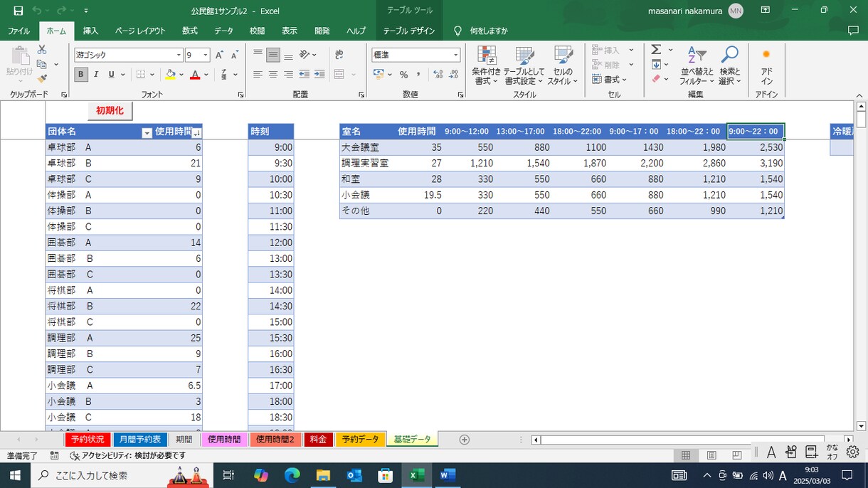Image resolution: width=868 pixels, height=488 pixels.
Task: Increase font size with the larger A
Action: click(x=219, y=55)
